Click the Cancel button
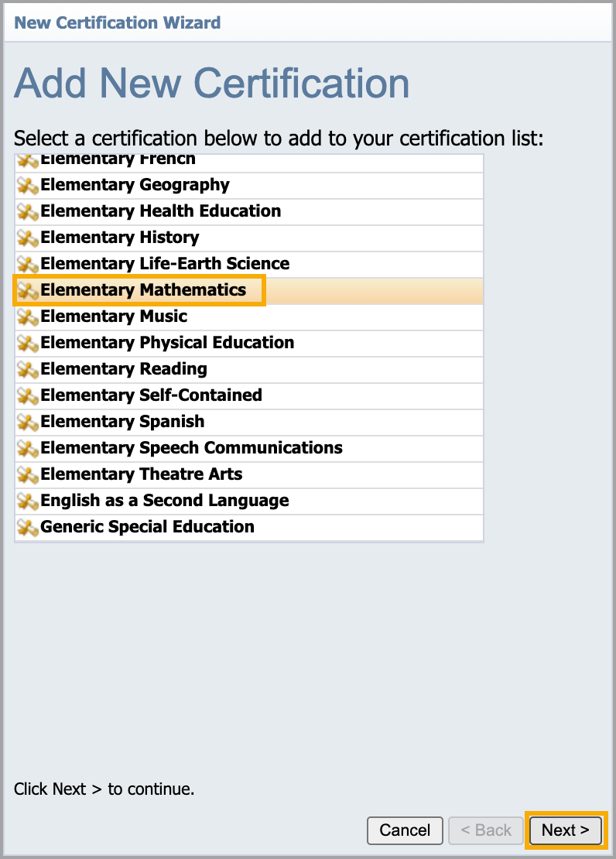Screen dimensions: 616x859 [405, 830]
